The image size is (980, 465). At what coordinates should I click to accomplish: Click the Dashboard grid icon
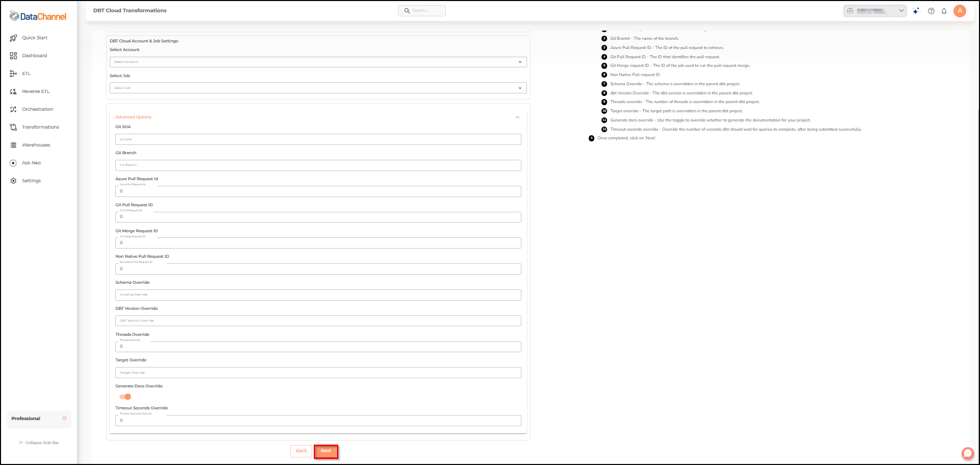coord(13,56)
